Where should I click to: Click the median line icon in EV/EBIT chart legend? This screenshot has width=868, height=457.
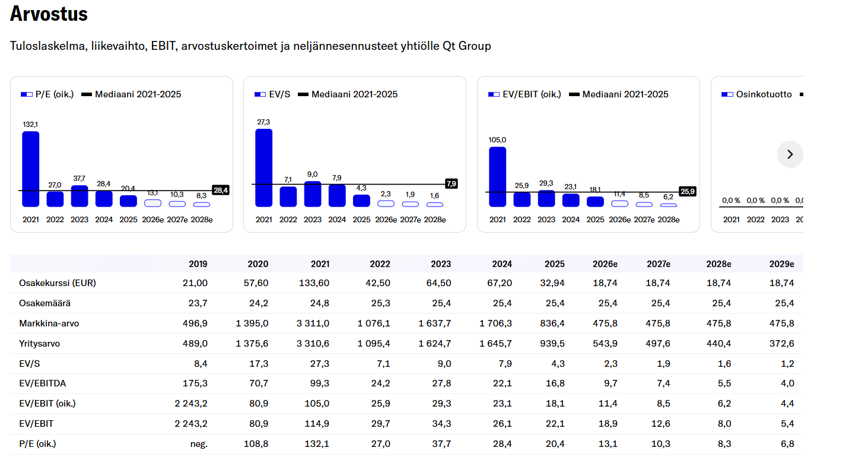coord(574,94)
